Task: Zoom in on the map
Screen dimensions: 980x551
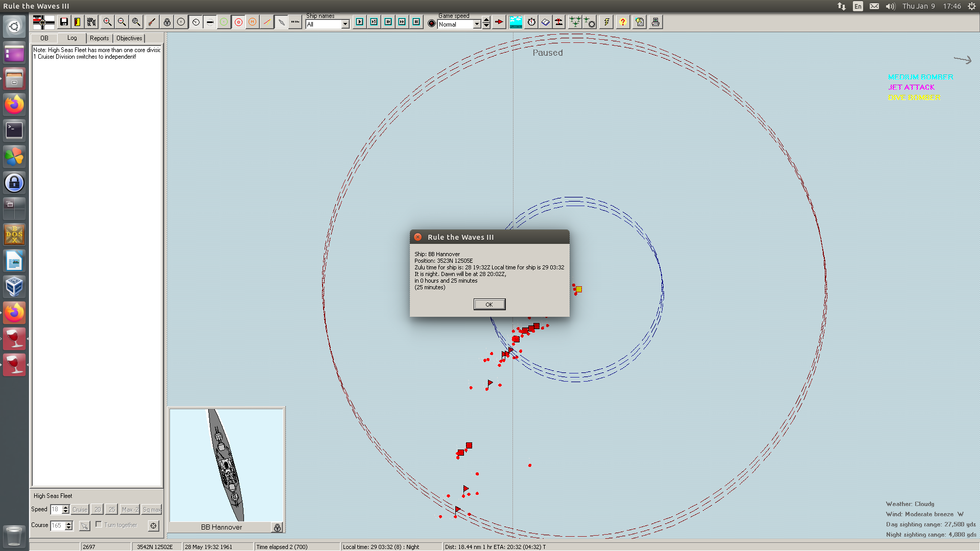Action: (x=107, y=22)
